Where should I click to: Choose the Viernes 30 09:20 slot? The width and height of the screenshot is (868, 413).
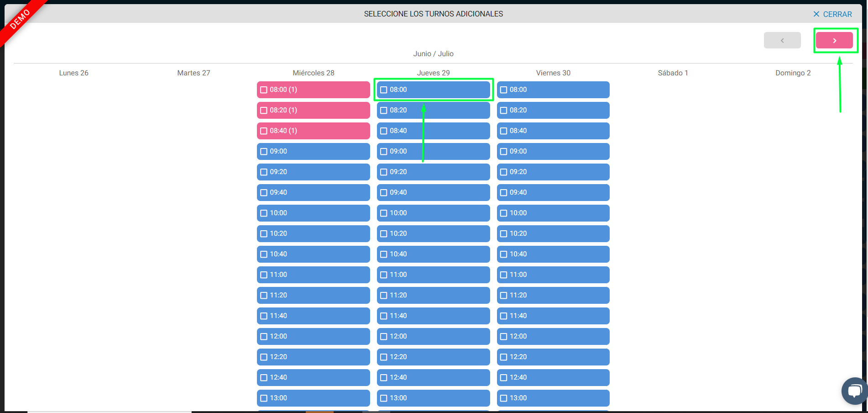click(553, 172)
